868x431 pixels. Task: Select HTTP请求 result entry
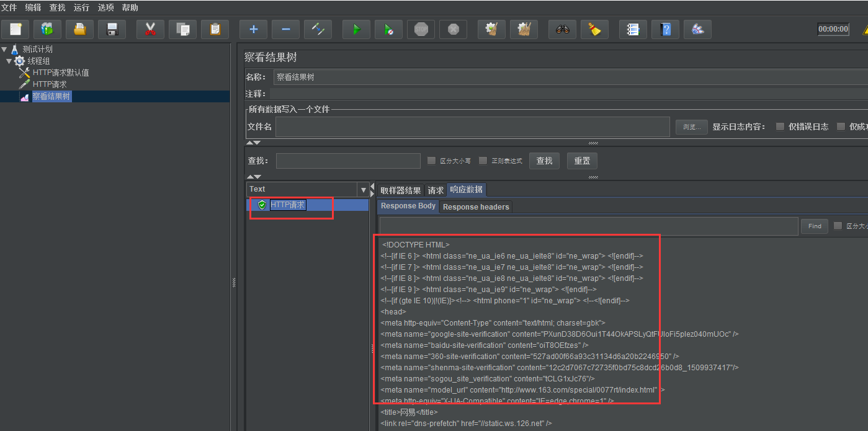[288, 205]
